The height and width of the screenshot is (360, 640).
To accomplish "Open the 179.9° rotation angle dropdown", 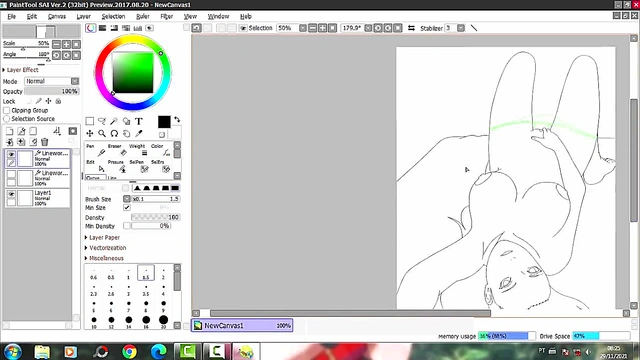I will pyautogui.click(x=368, y=28).
